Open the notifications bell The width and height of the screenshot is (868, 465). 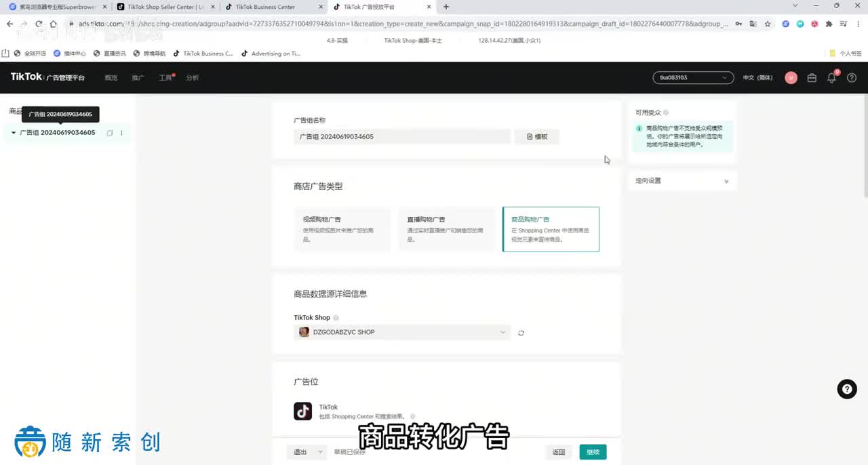[832, 78]
